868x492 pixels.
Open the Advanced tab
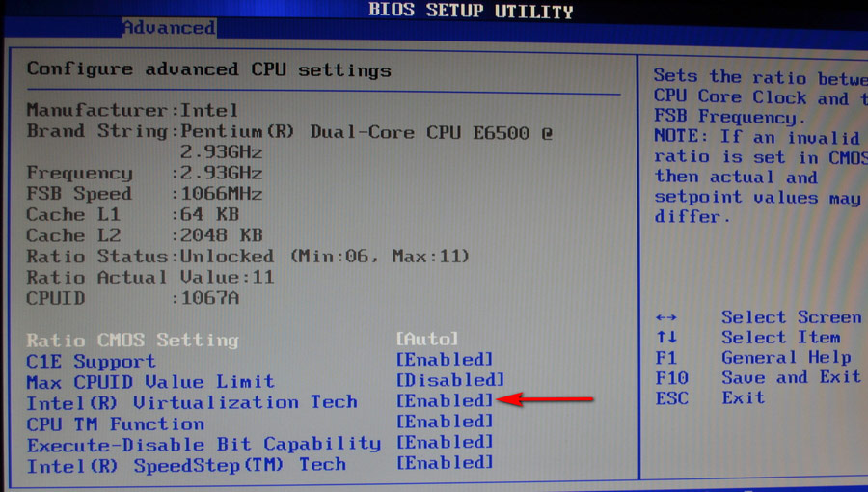point(170,28)
